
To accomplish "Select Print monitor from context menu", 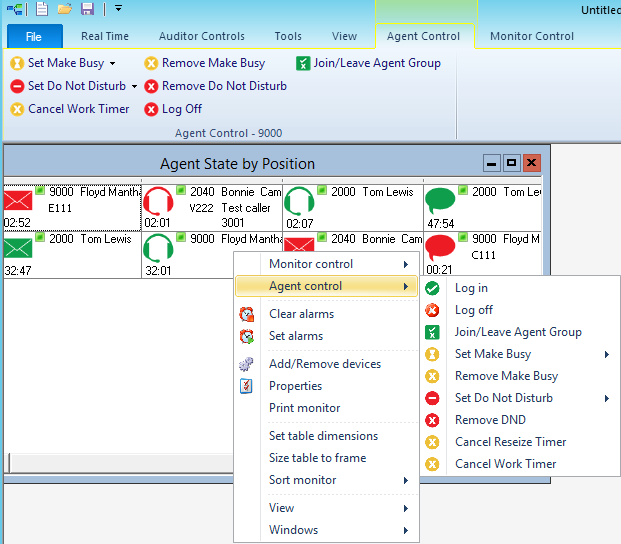I will point(304,408).
